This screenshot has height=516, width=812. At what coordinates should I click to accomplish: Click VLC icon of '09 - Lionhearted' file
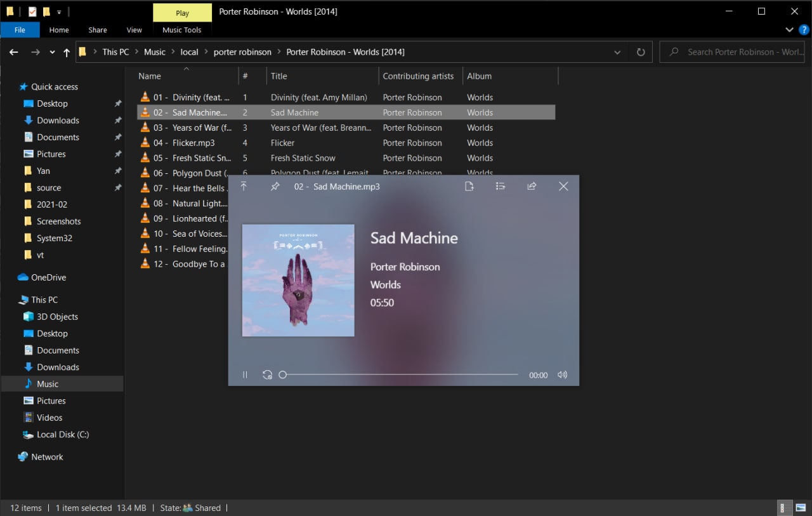pos(145,218)
